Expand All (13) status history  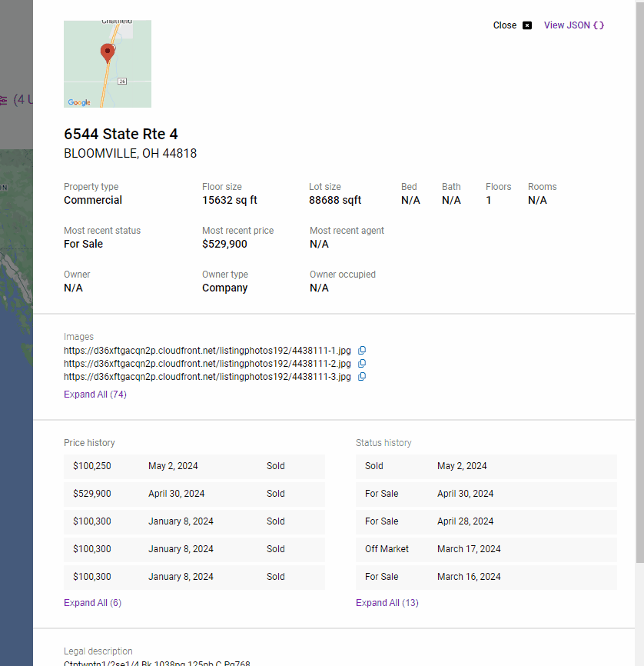387,603
